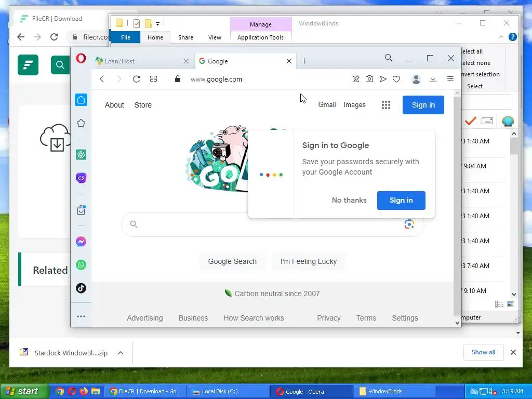The image size is (532, 399).
Task: Open the Opera pinboard edit icon
Action: point(355,79)
